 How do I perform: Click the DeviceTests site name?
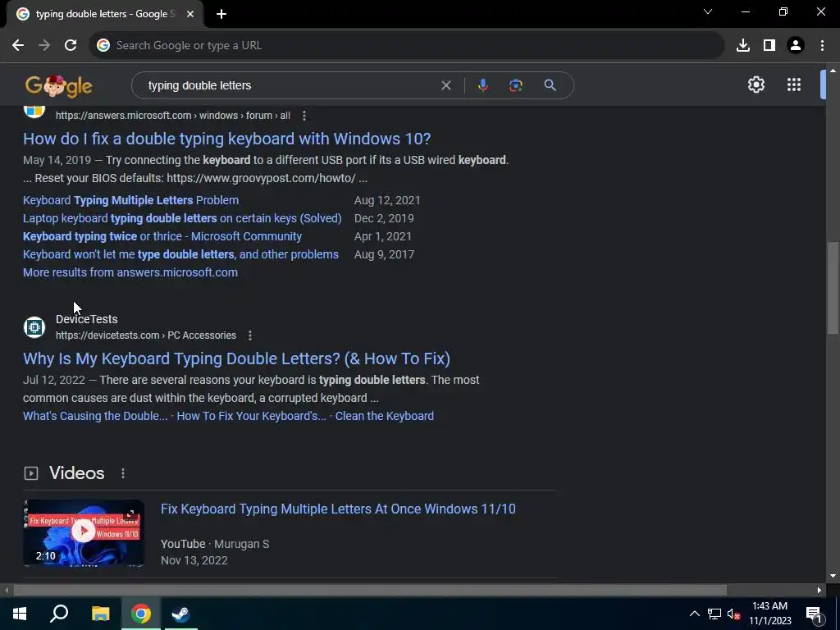[86, 319]
